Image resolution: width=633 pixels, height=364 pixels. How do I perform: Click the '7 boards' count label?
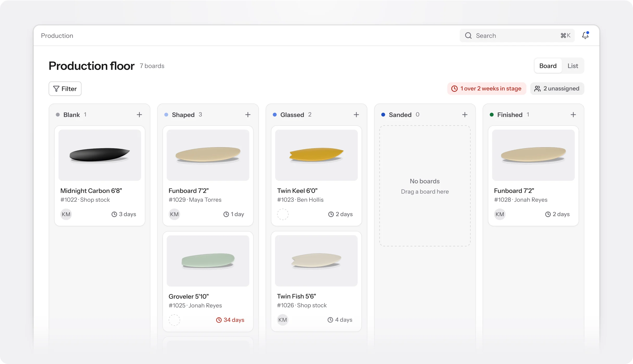(152, 66)
